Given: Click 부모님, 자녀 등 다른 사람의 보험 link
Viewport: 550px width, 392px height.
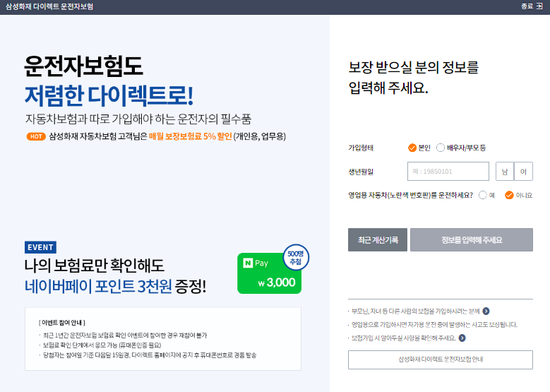Looking at the screenshot, I should click(x=415, y=311).
